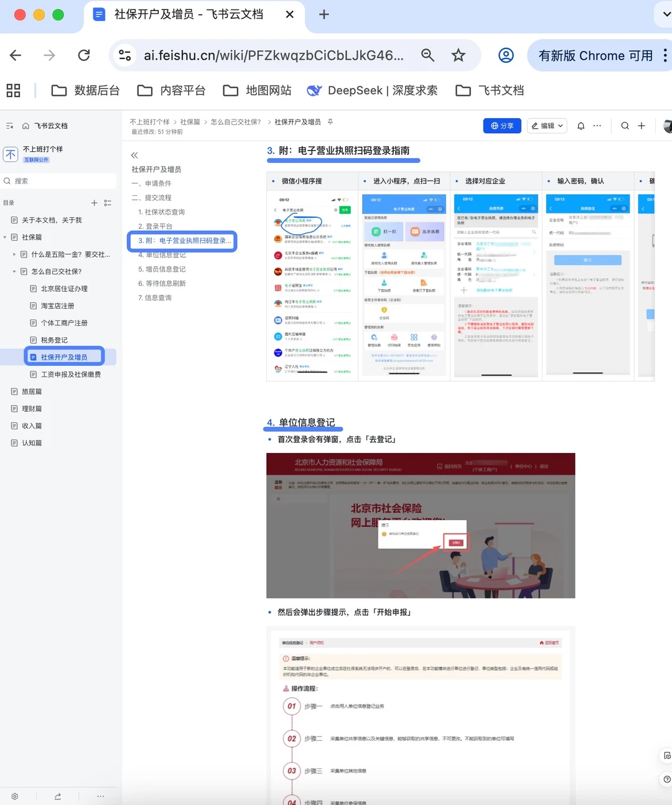Open 不上班打个样 breadcrumb link

pos(149,122)
